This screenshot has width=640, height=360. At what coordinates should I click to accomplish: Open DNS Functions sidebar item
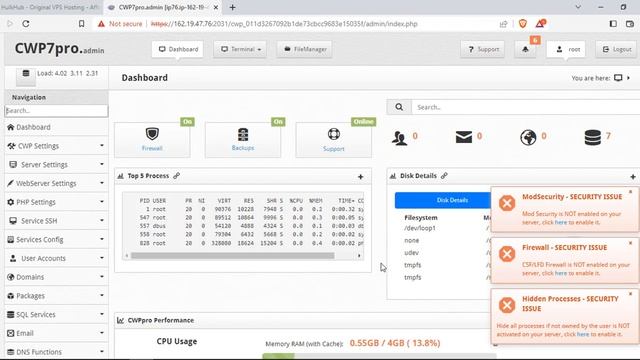56,352
